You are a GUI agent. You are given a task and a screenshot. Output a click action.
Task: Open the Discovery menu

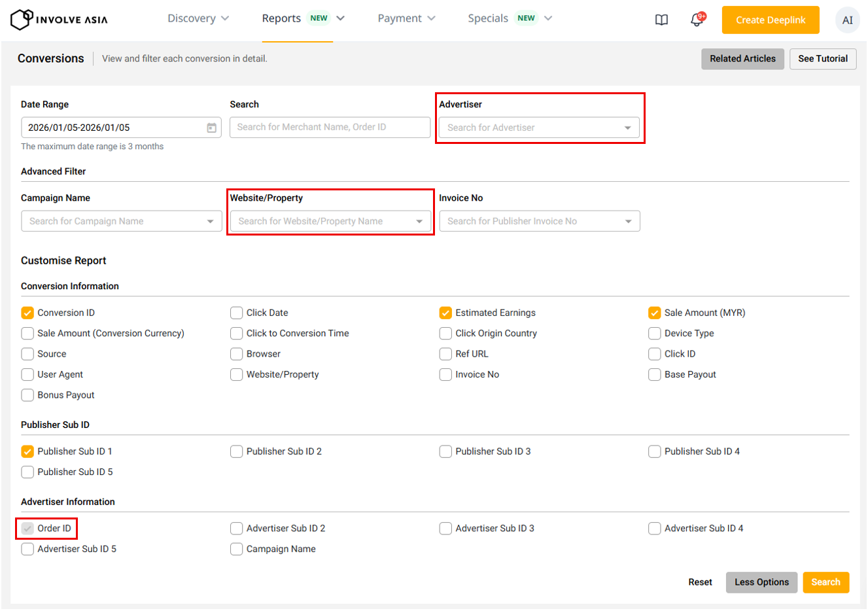[198, 18]
